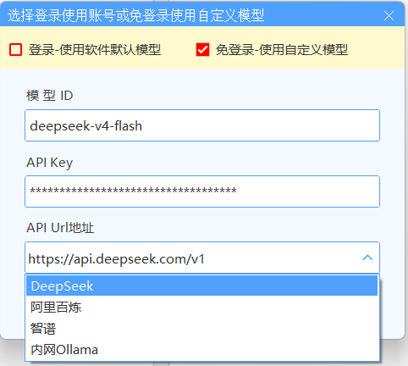Check the 登录-使用软件默认模型 checkbox

(x=16, y=50)
